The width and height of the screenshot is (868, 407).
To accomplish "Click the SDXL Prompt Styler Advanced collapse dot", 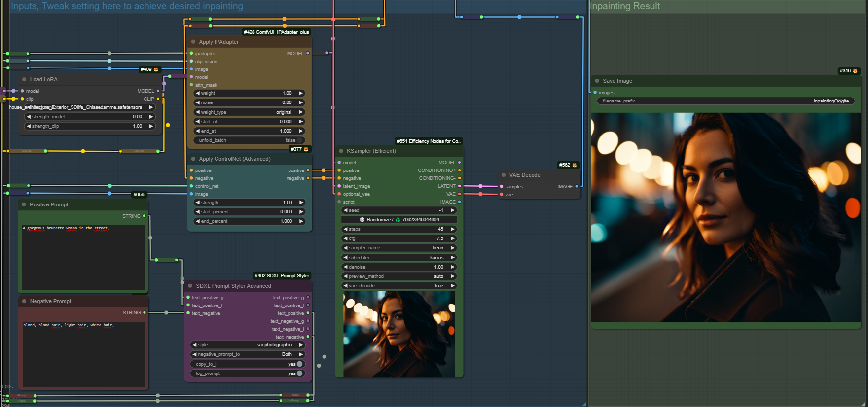I will point(190,286).
